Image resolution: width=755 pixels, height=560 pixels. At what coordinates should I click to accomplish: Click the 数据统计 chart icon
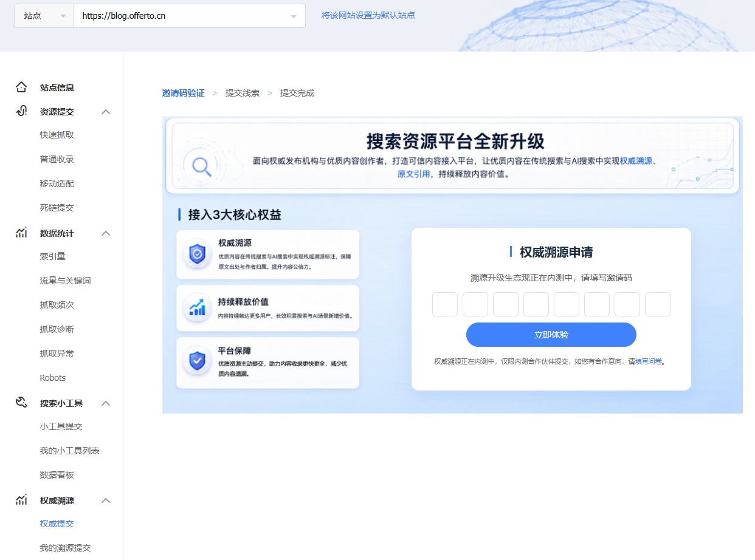(21, 233)
